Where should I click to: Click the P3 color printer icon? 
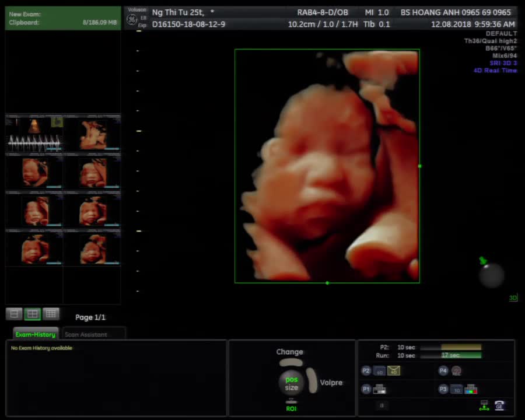(x=471, y=389)
